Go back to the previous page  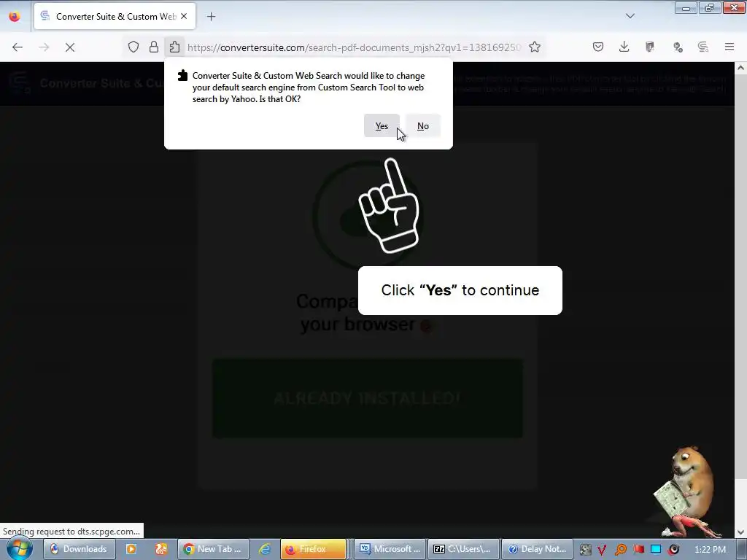[18, 47]
